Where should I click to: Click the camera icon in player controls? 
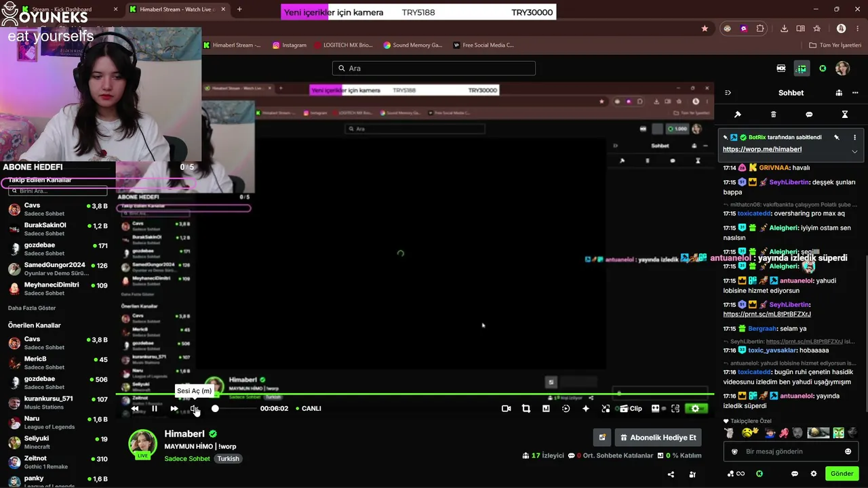[506, 409]
